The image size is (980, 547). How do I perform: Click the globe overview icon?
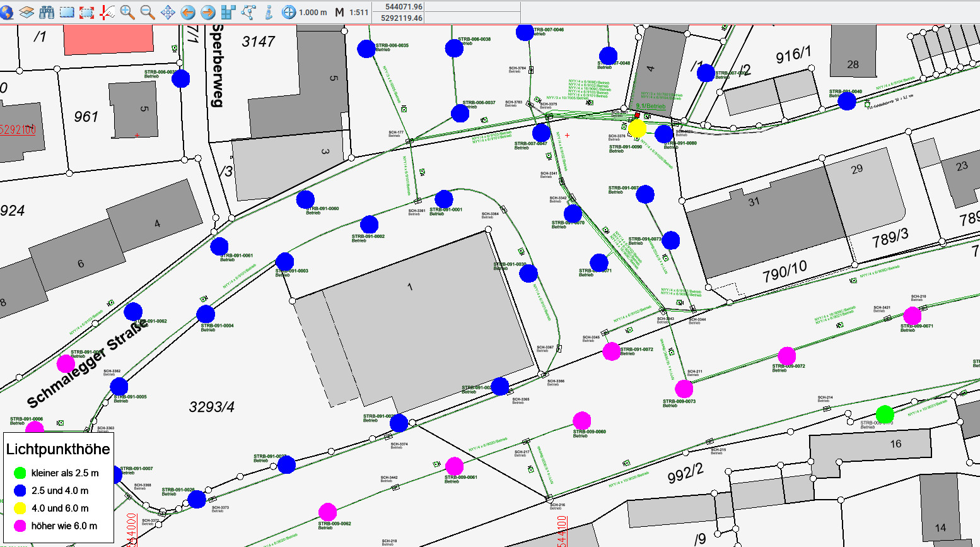coord(7,12)
